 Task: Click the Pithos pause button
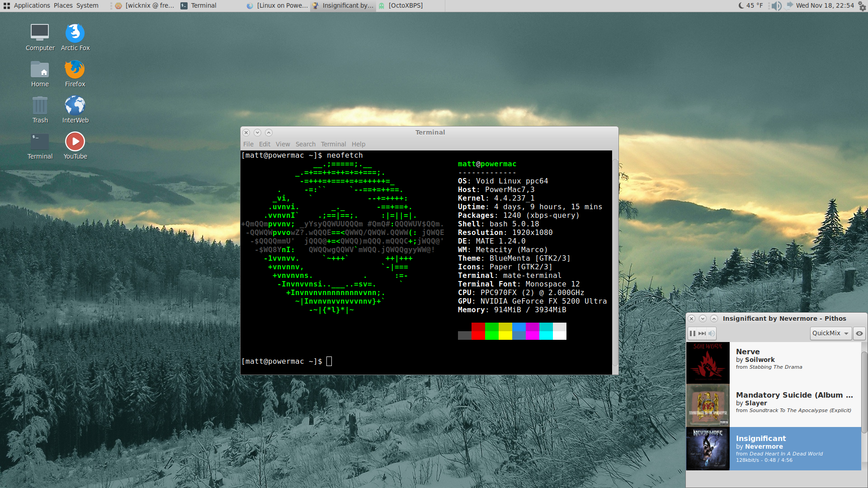point(693,333)
